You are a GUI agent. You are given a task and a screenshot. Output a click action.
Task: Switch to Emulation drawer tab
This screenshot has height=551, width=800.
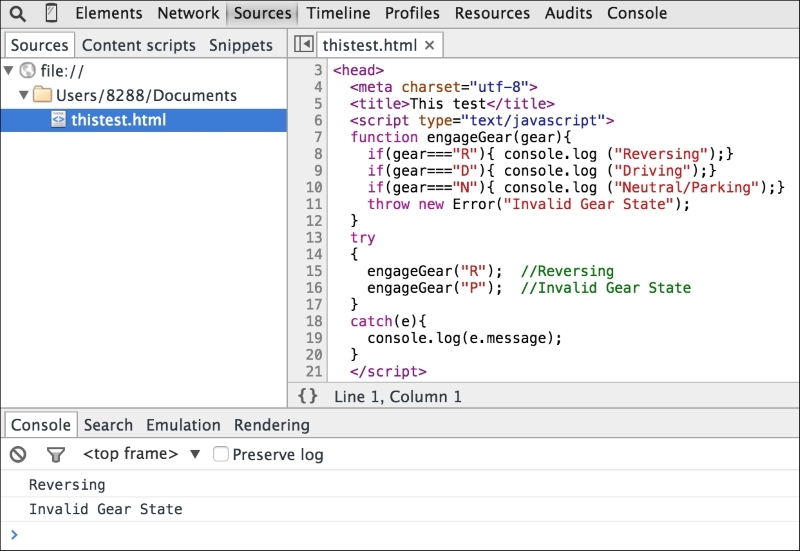(183, 425)
